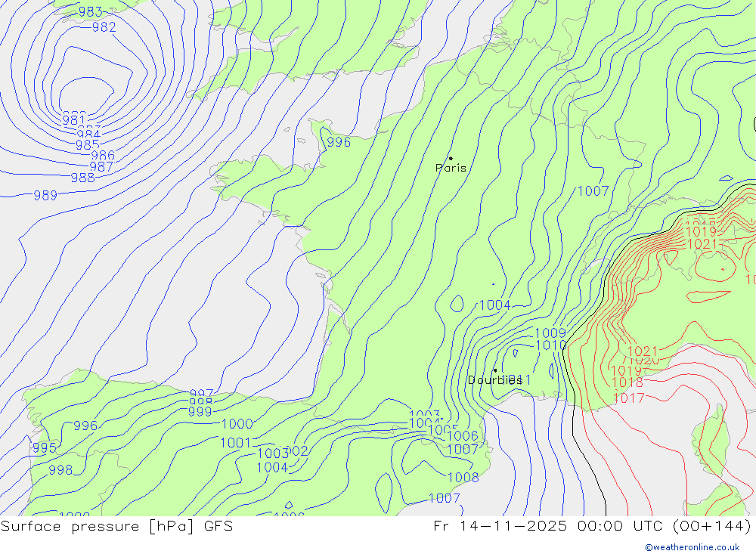756x554 pixels.
Task: Click the 996 label near Normandy coast
Action: [339, 142]
